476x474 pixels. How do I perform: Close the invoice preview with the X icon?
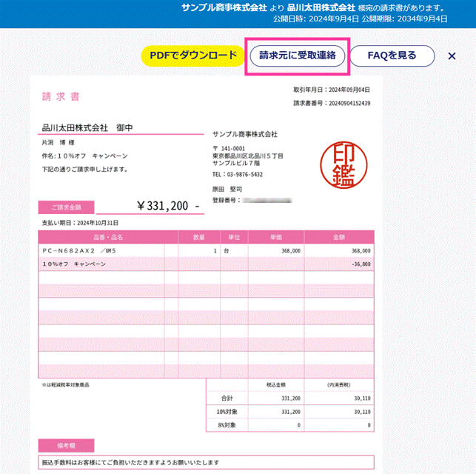pyautogui.click(x=452, y=56)
